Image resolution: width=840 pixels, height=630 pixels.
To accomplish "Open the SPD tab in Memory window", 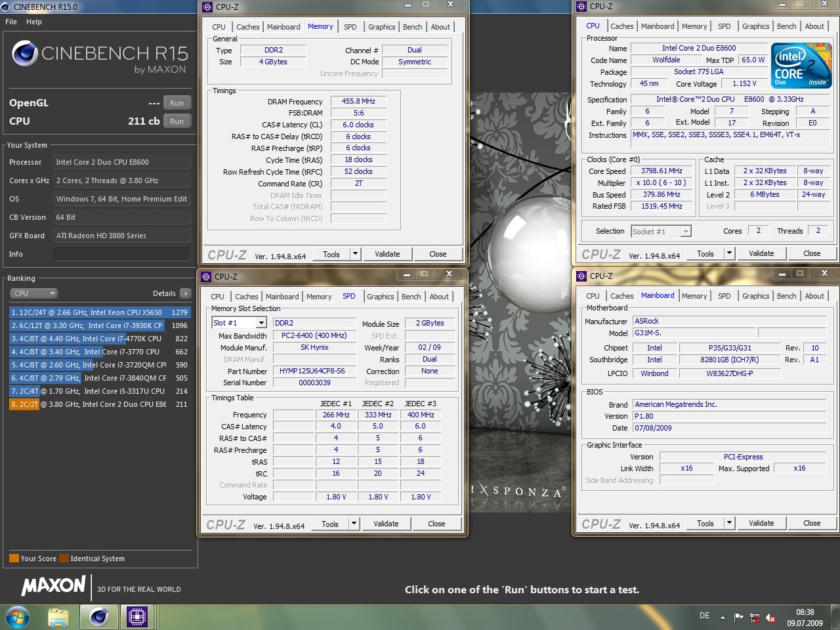I will pos(350,27).
